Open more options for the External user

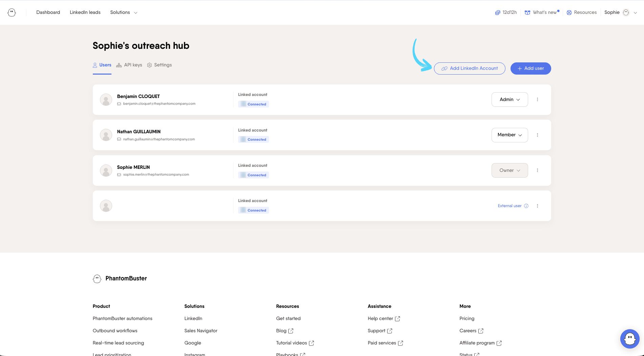[x=537, y=206]
